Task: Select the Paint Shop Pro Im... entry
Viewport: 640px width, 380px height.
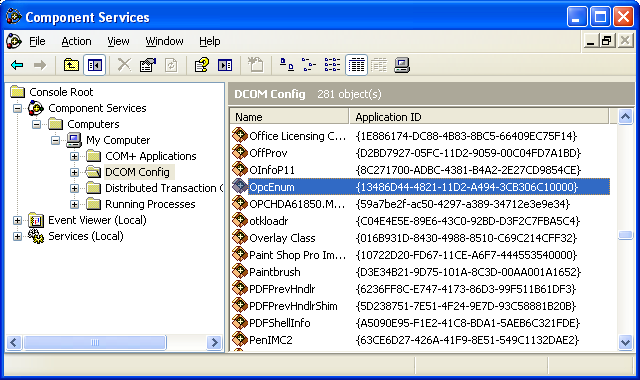Action: [x=298, y=255]
